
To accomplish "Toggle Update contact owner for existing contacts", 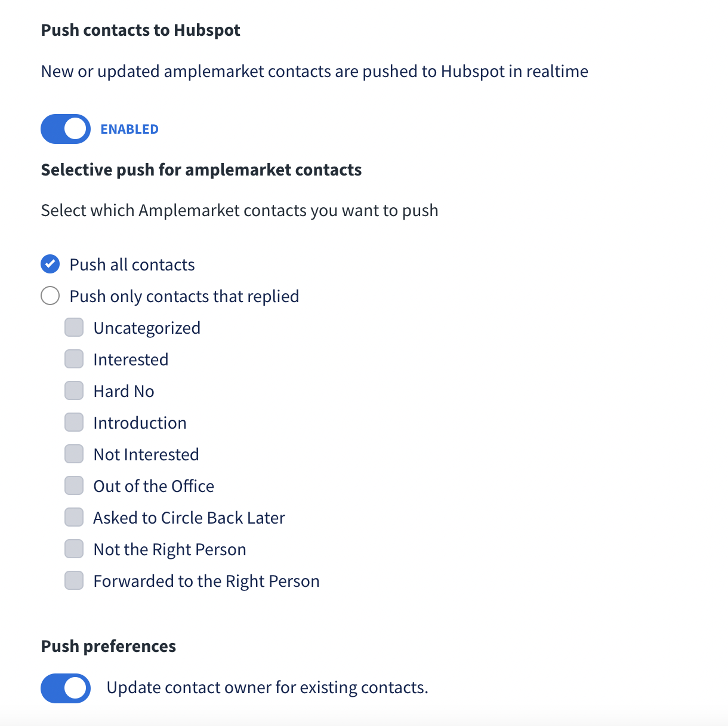I will pos(66,688).
